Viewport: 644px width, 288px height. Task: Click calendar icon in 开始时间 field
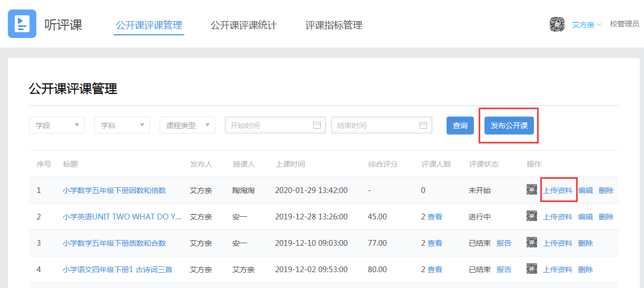tap(317, 125)
